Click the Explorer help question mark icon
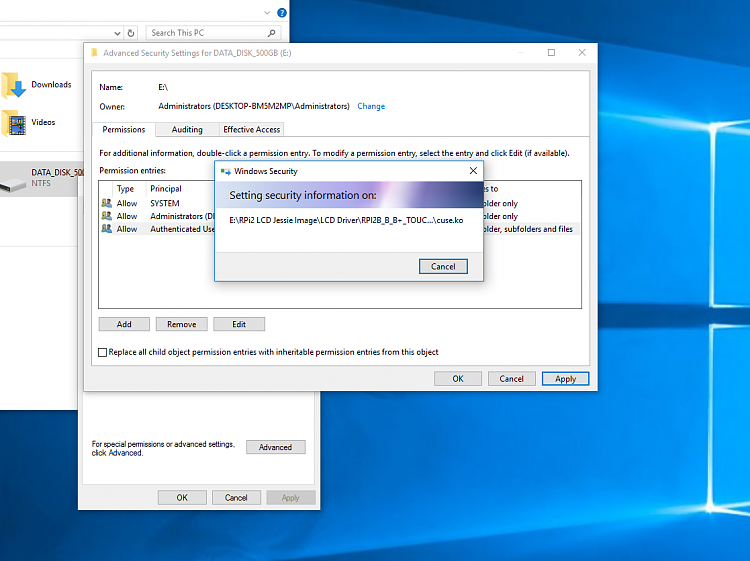Screen dimensions: 750x561 [x=282, y=13]
